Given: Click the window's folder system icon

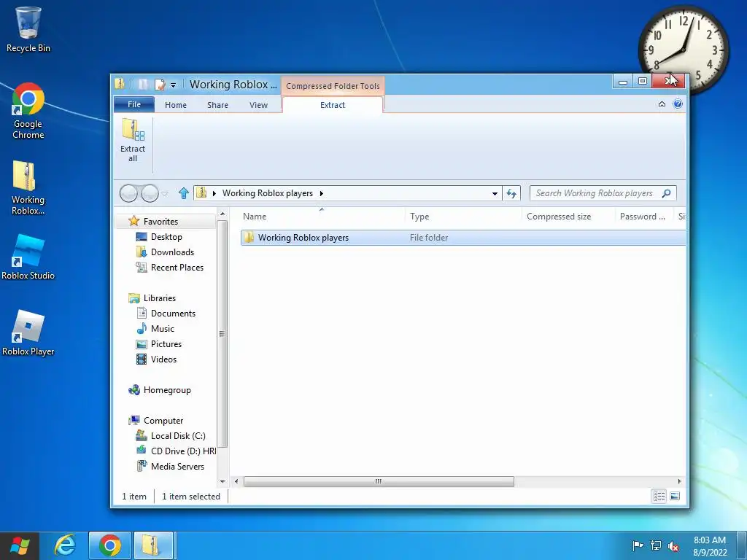Looking at the screenshot, I should 120,85.
